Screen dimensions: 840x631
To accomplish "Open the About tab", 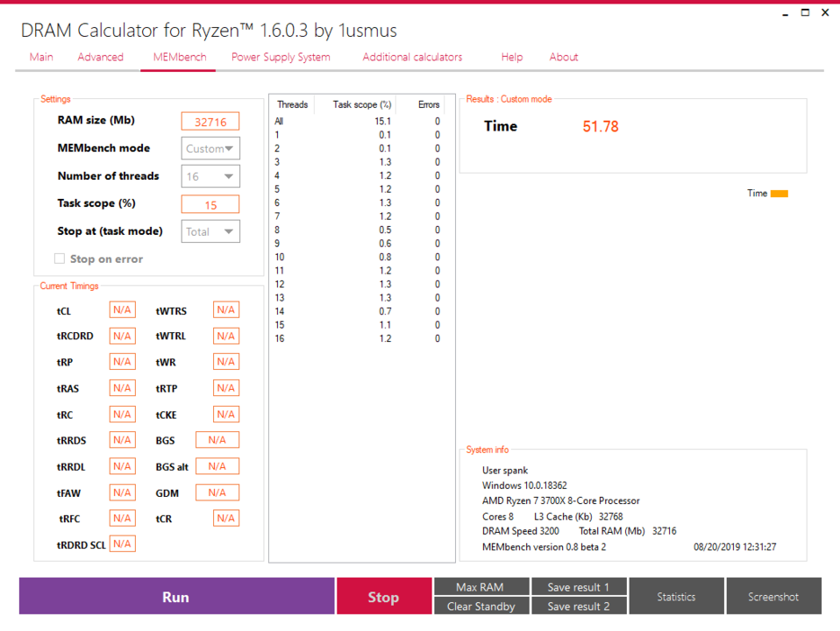I will [x=564, y=57].
